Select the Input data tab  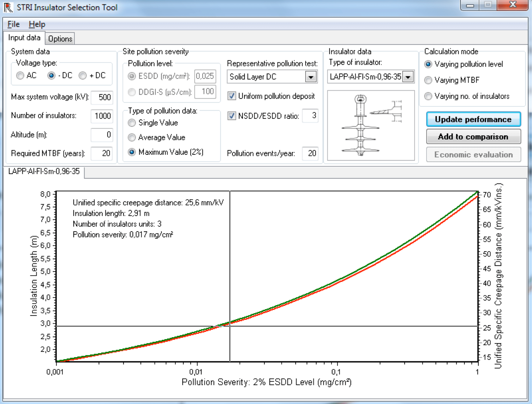24,38
